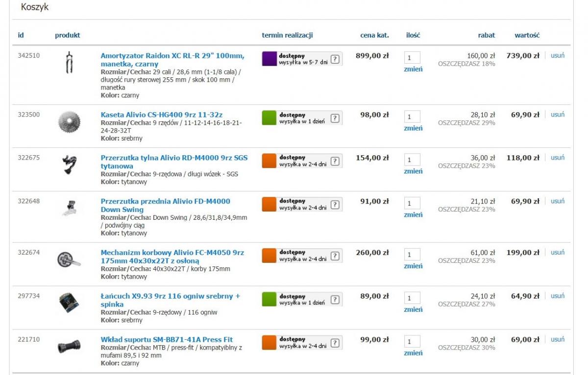Remove Mechanizm korbowy with usuń
This screenshot has width=588, height=375.
pos(558,253)
